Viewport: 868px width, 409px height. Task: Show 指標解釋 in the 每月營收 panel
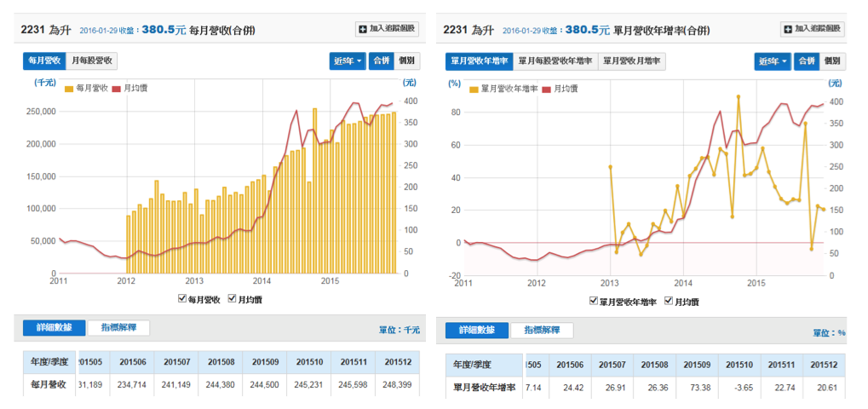click(119, 328)
